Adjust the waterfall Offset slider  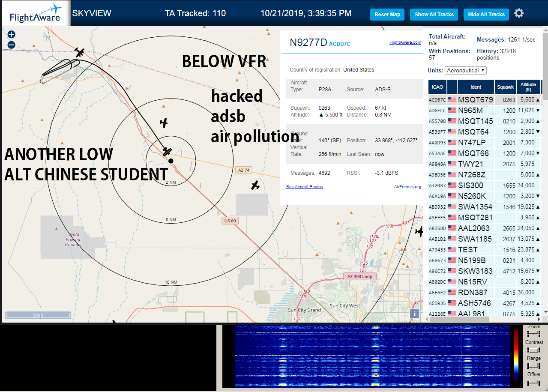click(534, 382)
